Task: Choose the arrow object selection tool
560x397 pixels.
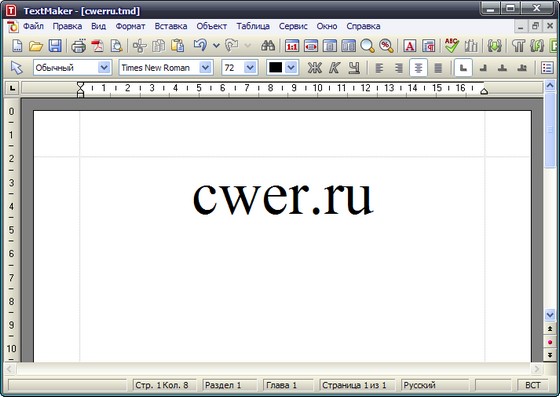Action: tap(16, 67)
